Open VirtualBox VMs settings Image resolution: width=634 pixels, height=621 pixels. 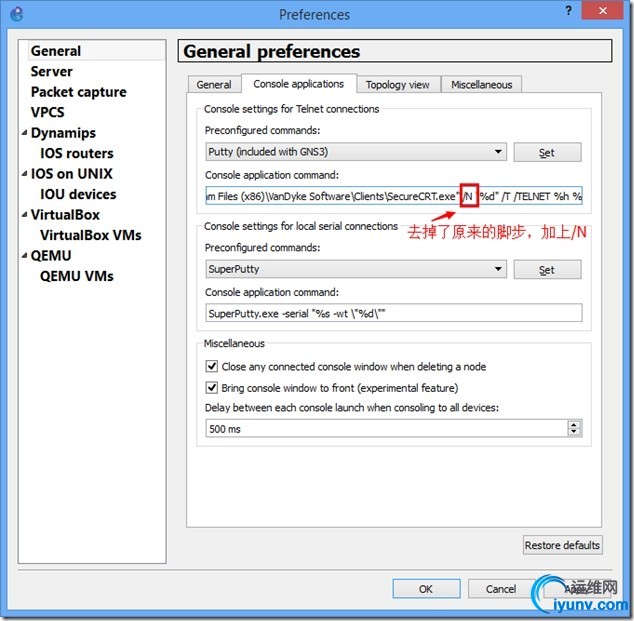(x=91, y=235)
